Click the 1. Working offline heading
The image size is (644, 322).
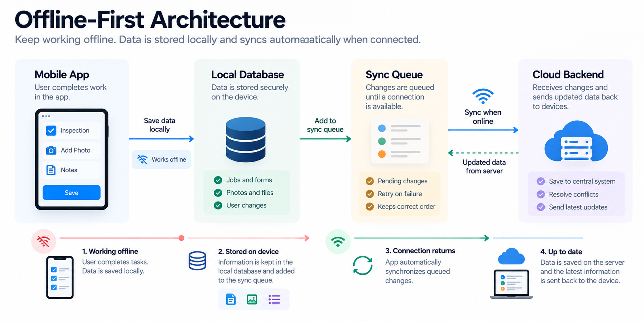point(110,251)
